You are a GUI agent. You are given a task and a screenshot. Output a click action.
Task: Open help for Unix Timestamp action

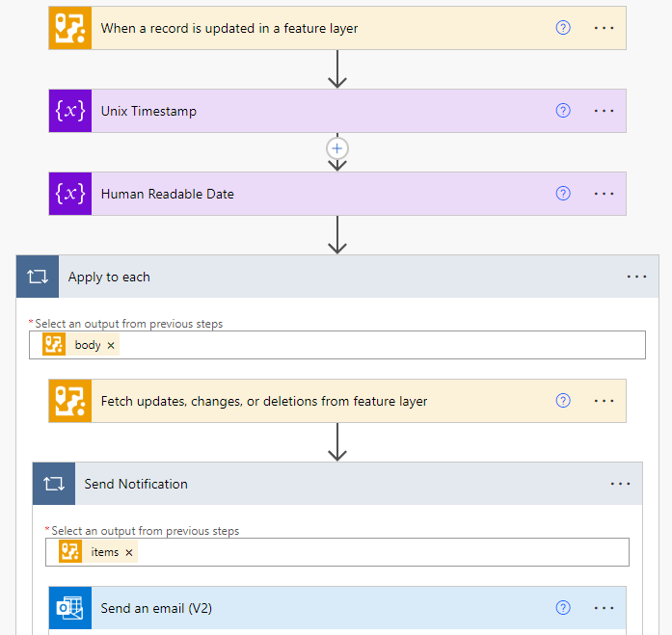564,111
